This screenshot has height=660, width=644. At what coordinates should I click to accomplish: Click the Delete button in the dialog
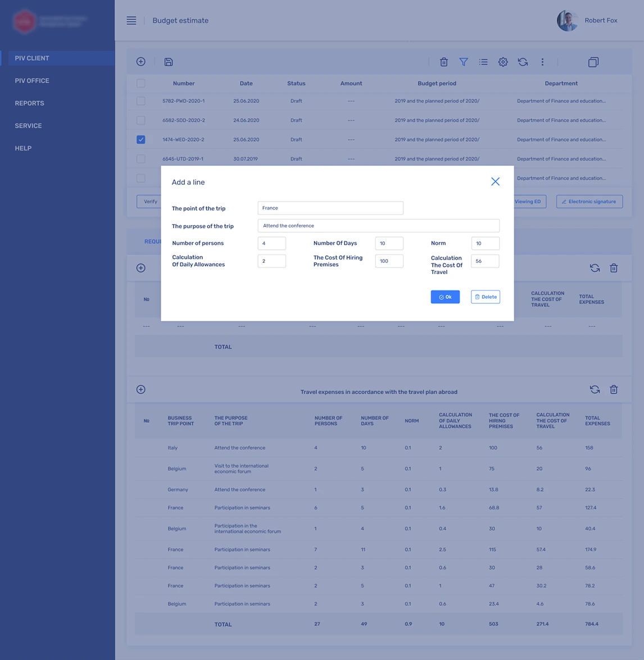coord(486,297)
